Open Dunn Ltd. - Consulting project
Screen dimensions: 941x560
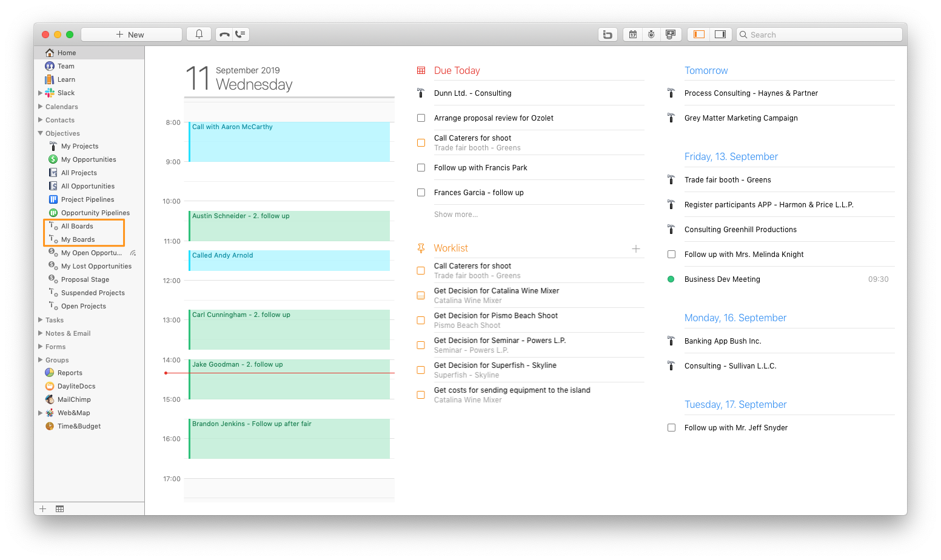tap(472, 93)
